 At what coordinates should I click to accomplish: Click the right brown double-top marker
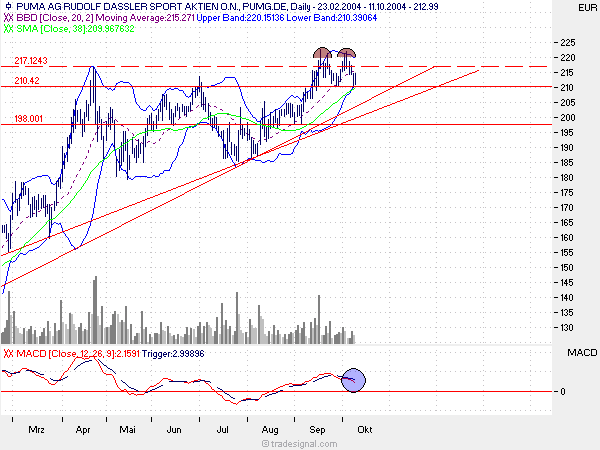point(347,53)
